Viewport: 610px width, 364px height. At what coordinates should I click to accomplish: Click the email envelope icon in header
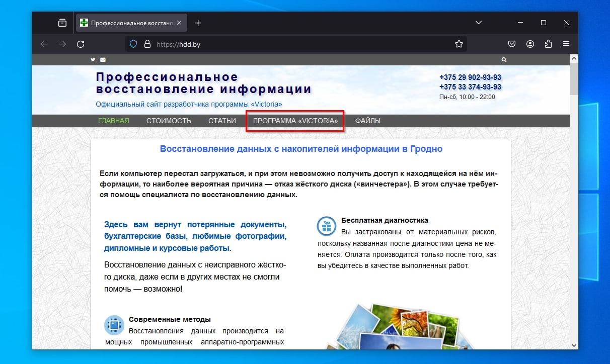[103, 60]
